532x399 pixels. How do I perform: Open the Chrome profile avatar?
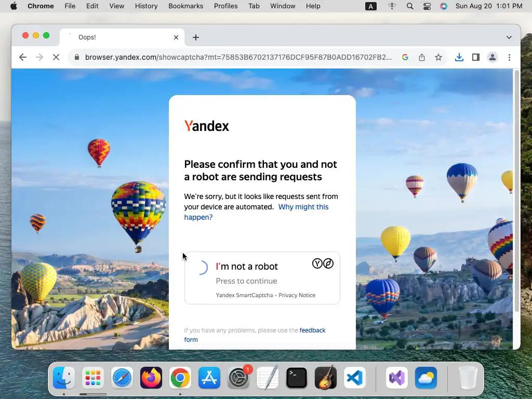click(x=493, y=57)
